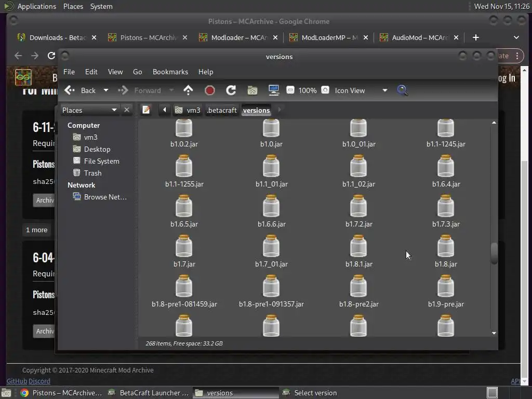Open the Computer location icon
Image resolution: width=532 pixels, height=399 pixels.
click(274, 90)
